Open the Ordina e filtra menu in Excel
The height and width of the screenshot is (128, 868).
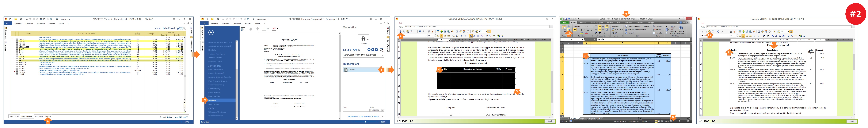pyautogui.click(x=673, y=30)
